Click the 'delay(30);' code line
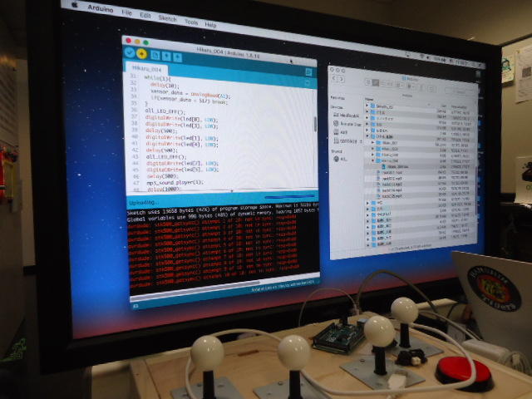 pos(165,85)
